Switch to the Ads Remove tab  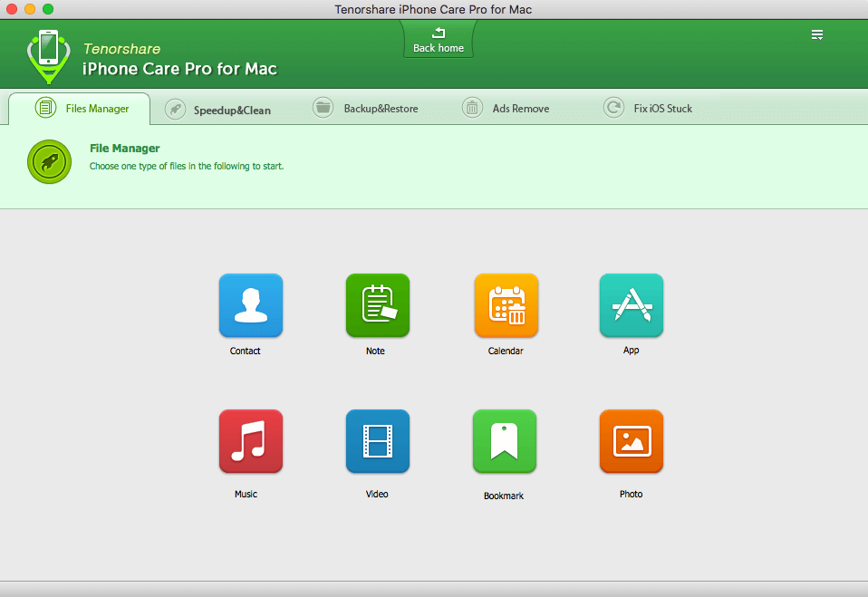[506, 108]
